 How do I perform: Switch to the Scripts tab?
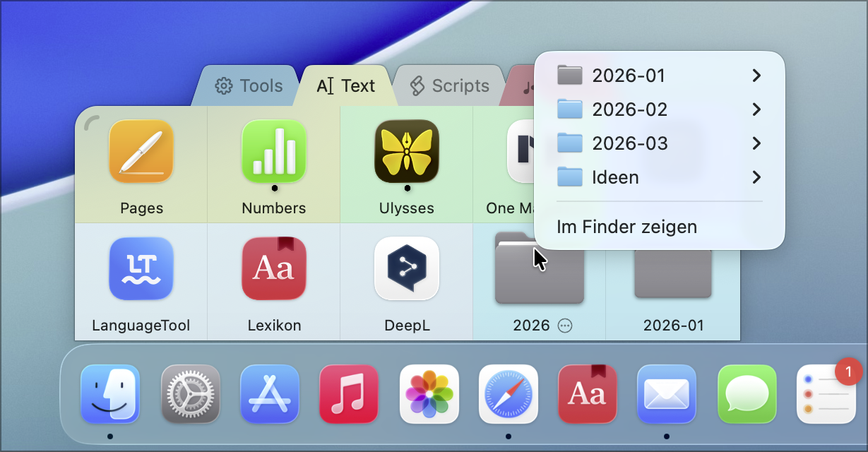coord(449,86)
